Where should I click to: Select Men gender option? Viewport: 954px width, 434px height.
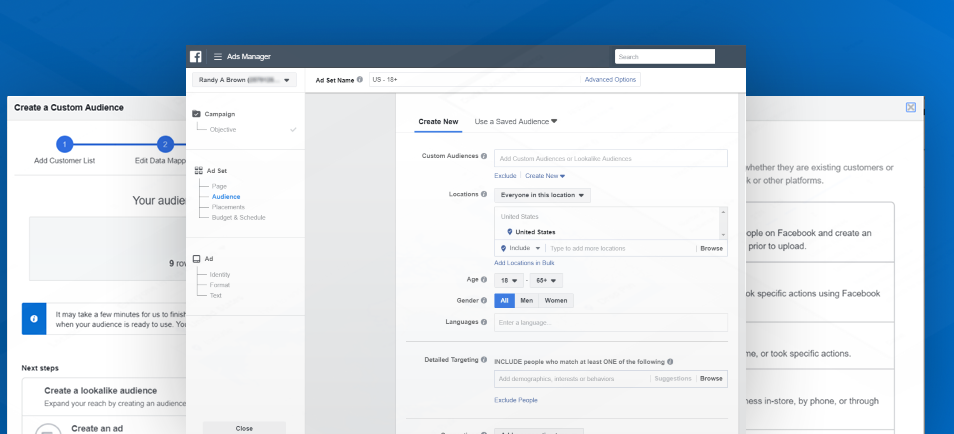click(x=526, y=301)
